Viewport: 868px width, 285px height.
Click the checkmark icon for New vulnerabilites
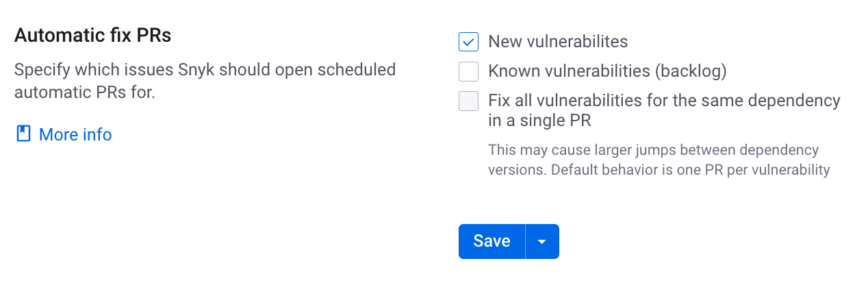click(468, 42)
